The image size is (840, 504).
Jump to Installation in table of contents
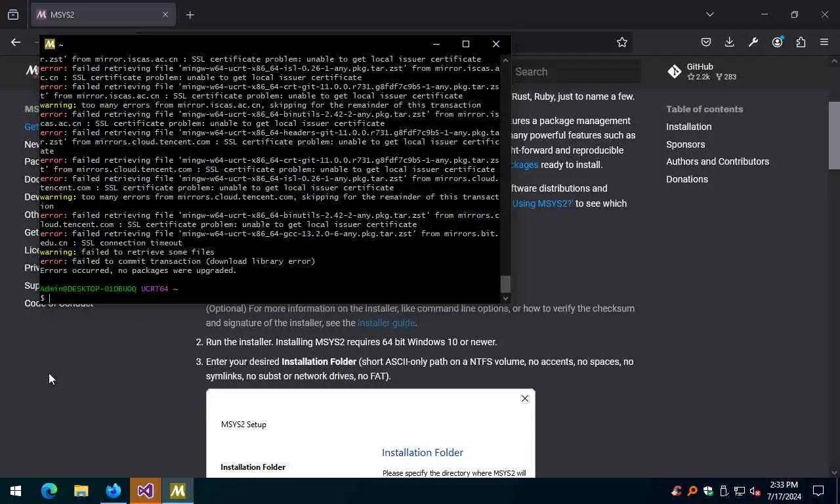688,127
